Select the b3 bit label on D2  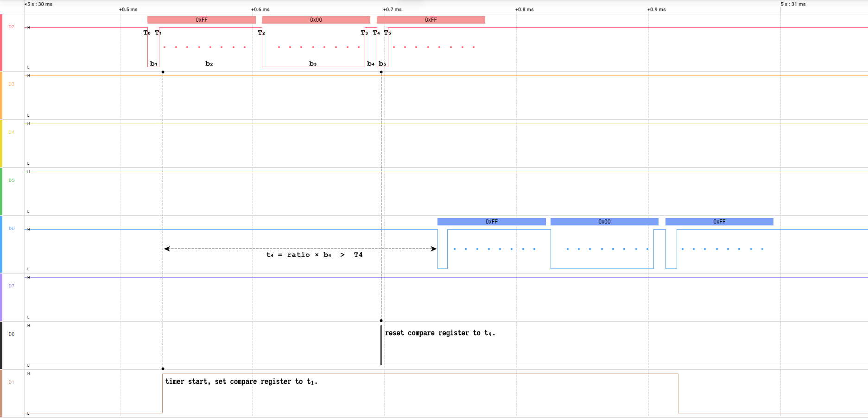click(313, 63)
